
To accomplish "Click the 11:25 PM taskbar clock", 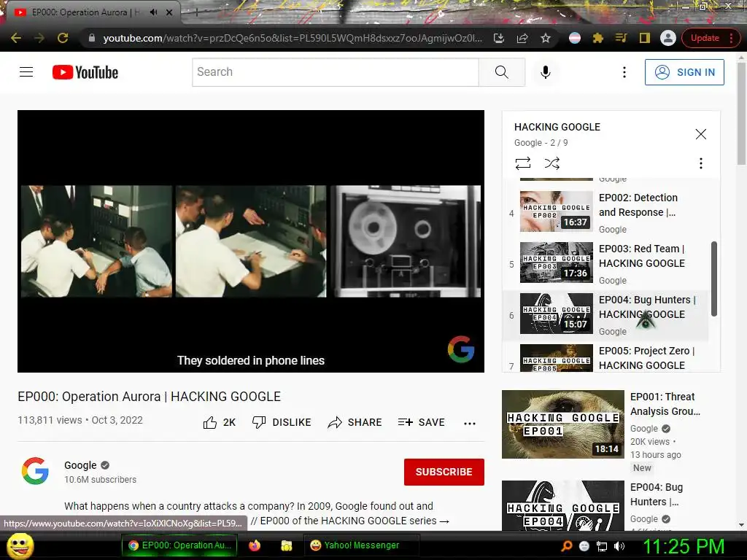I will pyautogui.click(x=684, y=546).
